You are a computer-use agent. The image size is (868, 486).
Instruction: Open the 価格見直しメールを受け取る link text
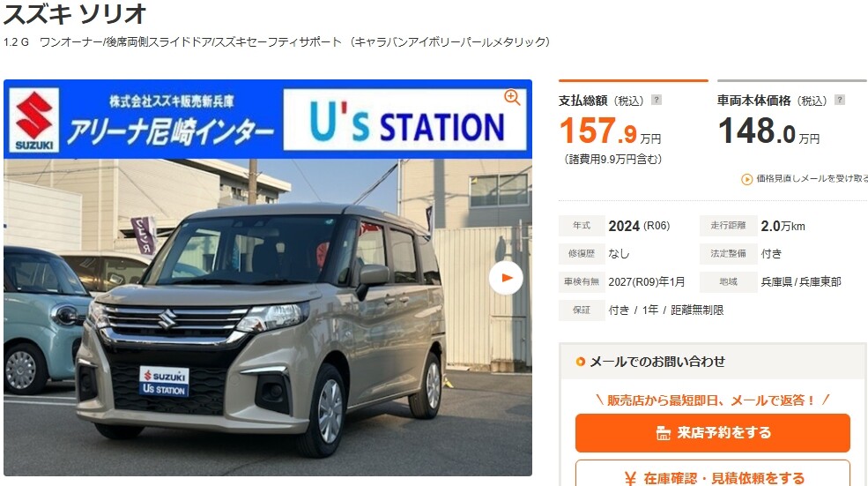[812, 178]
